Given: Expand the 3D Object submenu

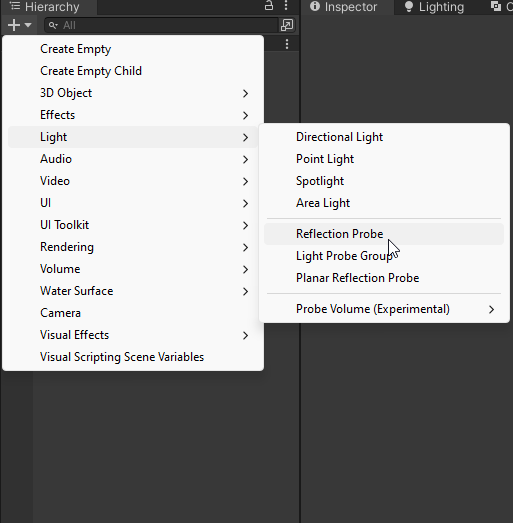Looking at the screenshot, I should pos(133,93).
